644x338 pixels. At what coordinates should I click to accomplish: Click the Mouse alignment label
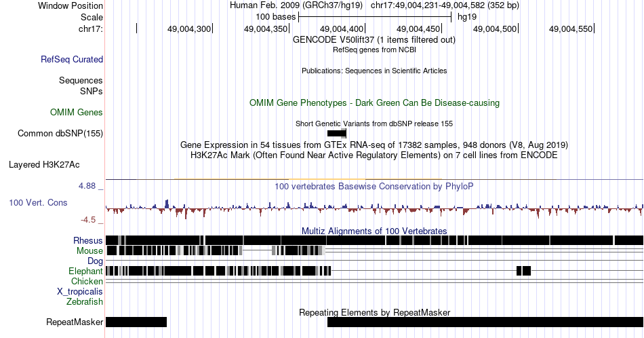pos(89,251)
